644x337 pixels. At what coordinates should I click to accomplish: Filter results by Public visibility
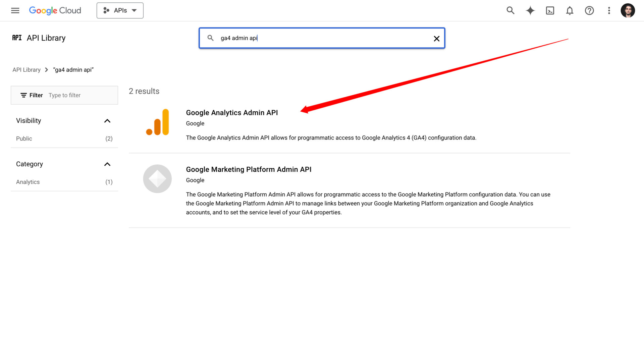coord(24,138)
